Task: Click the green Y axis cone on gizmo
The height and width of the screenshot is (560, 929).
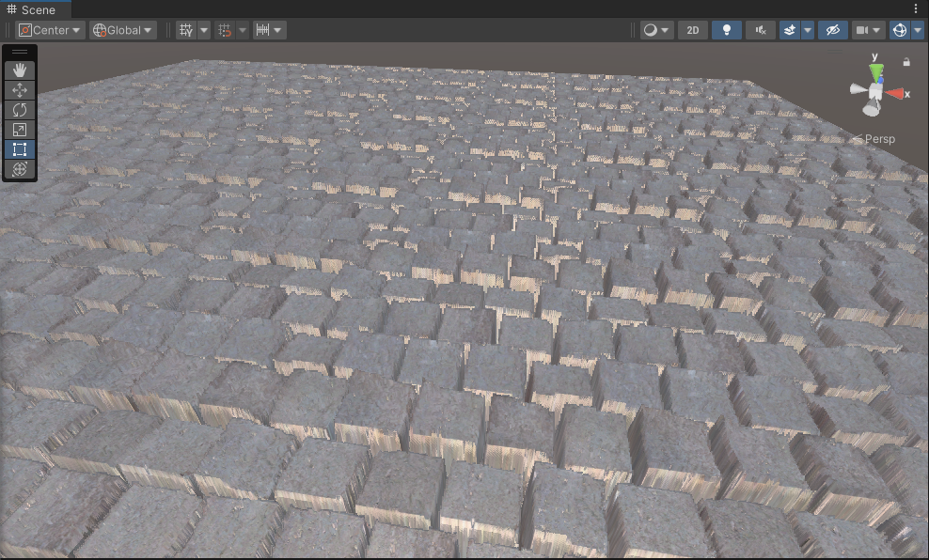Action: 876,72
